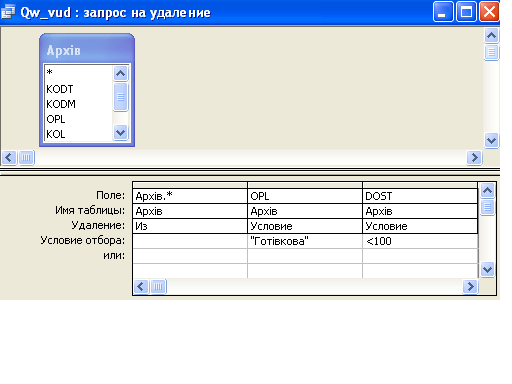Click the Архів table title header
The height and width of the screenshot is (384, 512).
tap(87, 50)
